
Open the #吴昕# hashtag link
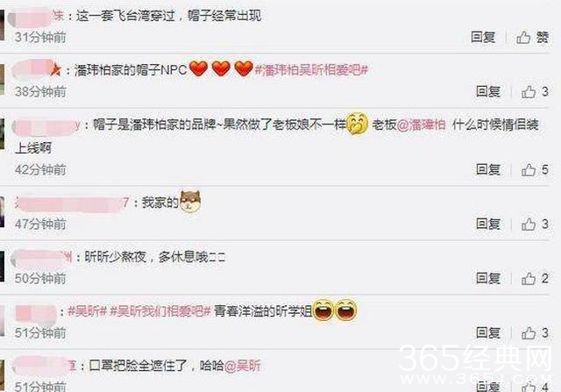(x=88, y=311)
